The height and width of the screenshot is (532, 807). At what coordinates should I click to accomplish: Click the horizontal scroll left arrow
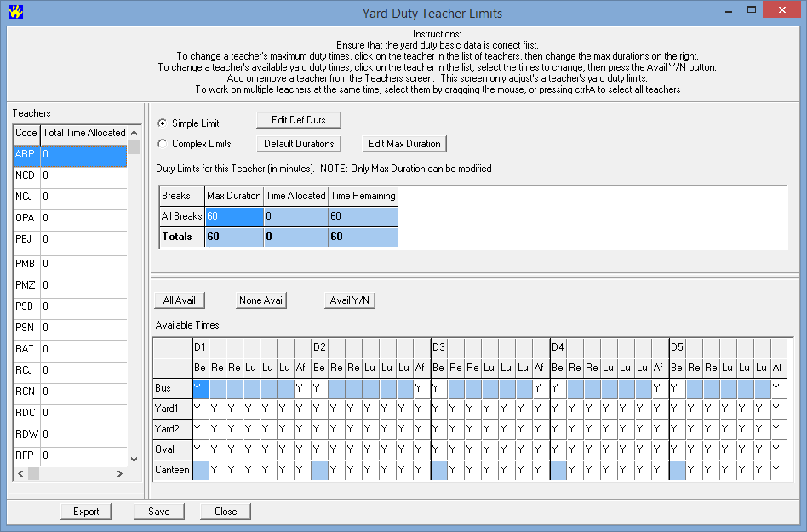[20, 473]
